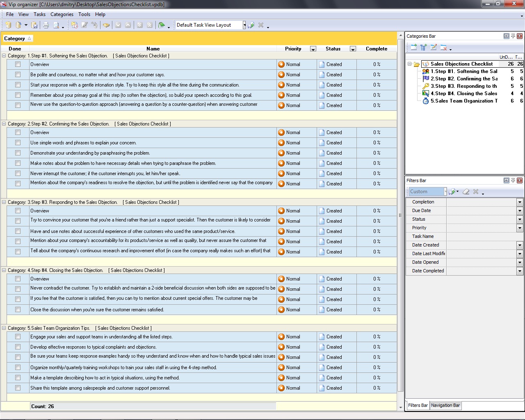
Task: Click the add subcategory tree icon
Action: 424,48
